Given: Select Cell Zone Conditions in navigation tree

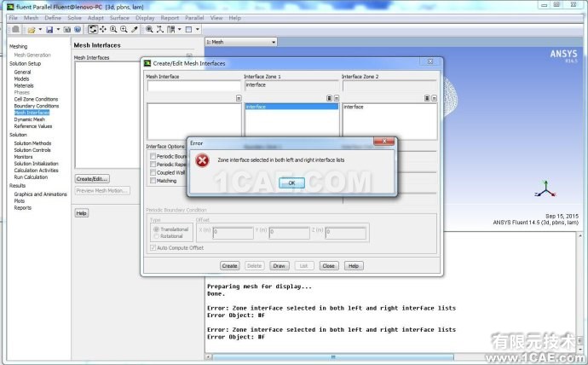Looking at the screenshot, I should coord(36,99).
